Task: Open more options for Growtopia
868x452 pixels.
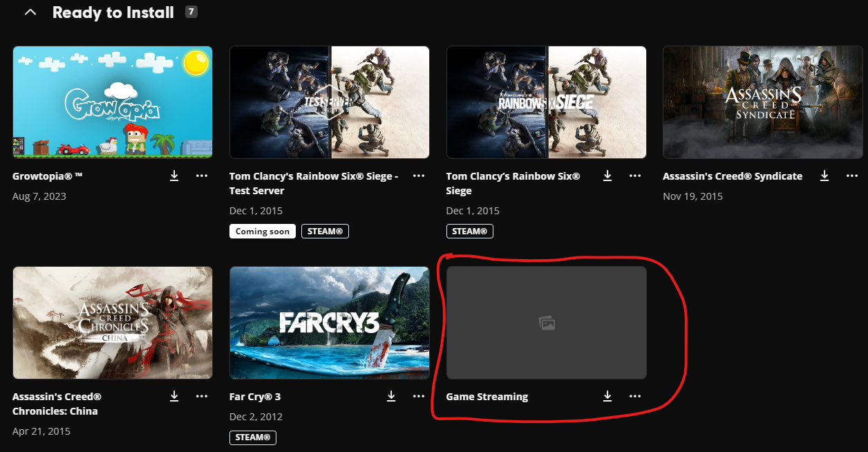Action: [x=202, y=176]
